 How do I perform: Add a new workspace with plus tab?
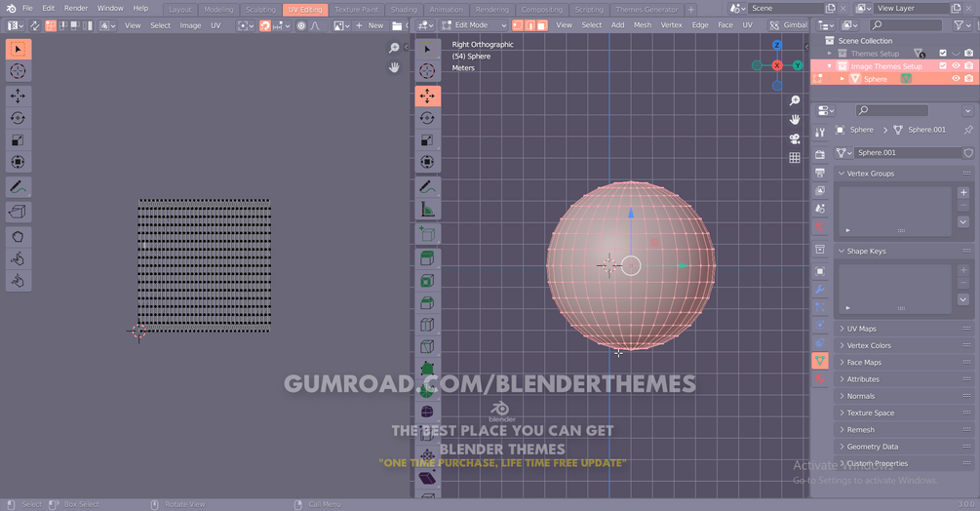pyautogui.click(x=691, y=10)
